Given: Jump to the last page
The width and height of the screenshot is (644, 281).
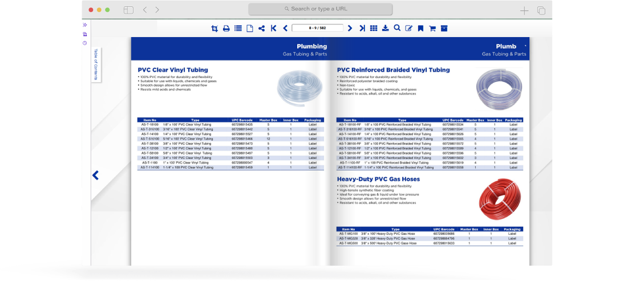Looking at the screenshot, I should coord(362,28).
